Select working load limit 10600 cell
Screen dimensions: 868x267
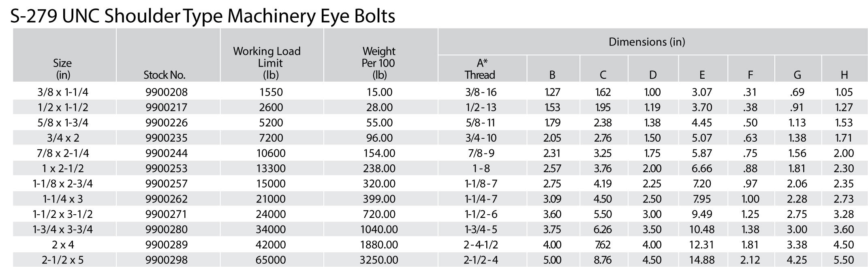(x=271, y=153)
